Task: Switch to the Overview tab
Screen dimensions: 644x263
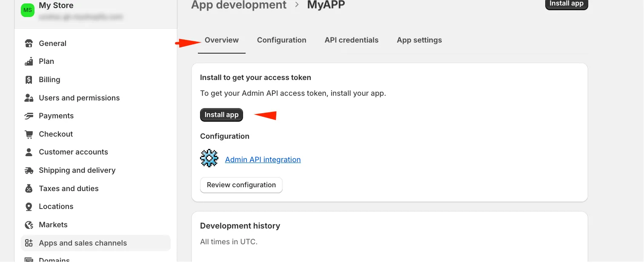Action: [222, 40]
